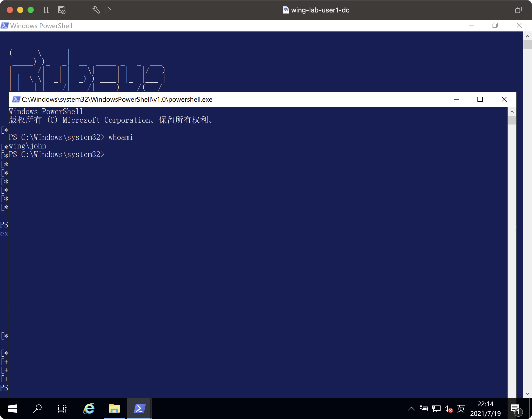Click the 'whoami' command text

(x=121, y=137)
